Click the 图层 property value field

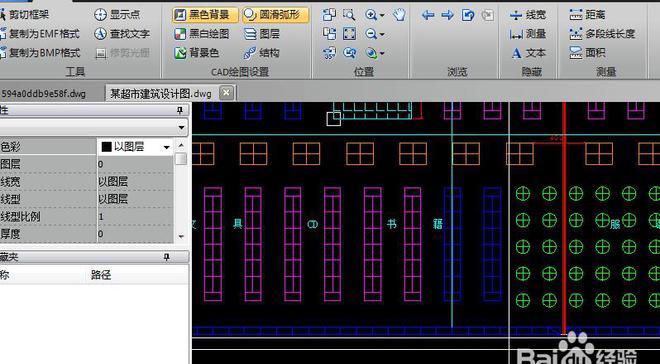(135, 164)
